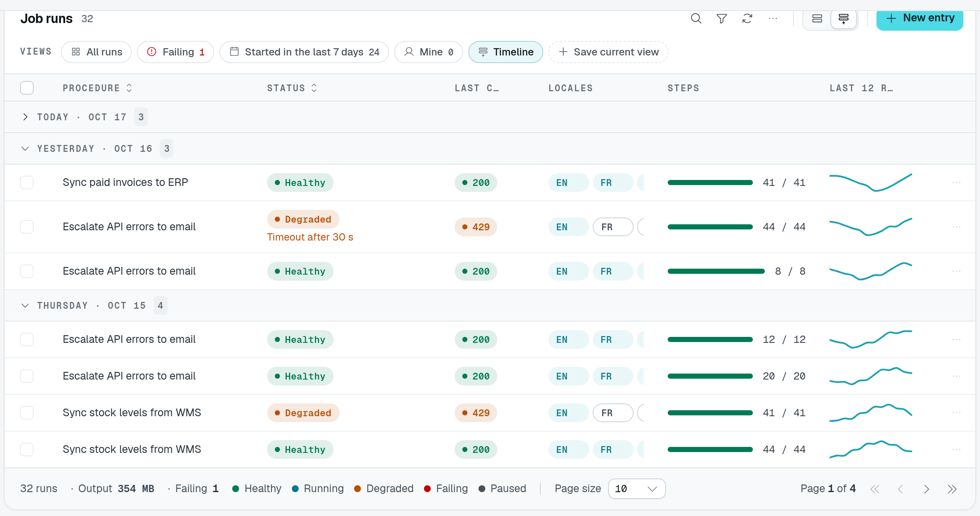This screenshot has height=516, width=980.
Task: Sort by the Procedure column
Action: click(98, 88)
